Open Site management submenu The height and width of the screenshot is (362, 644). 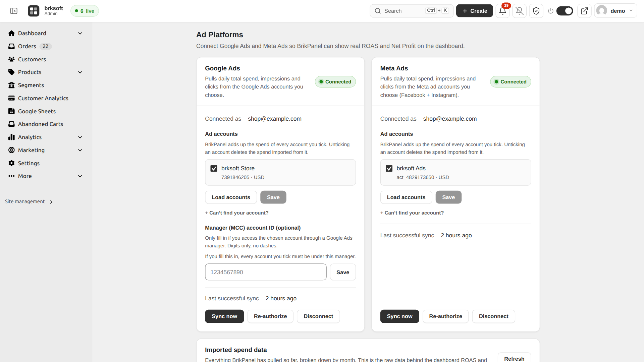click(x=29, y=201)
